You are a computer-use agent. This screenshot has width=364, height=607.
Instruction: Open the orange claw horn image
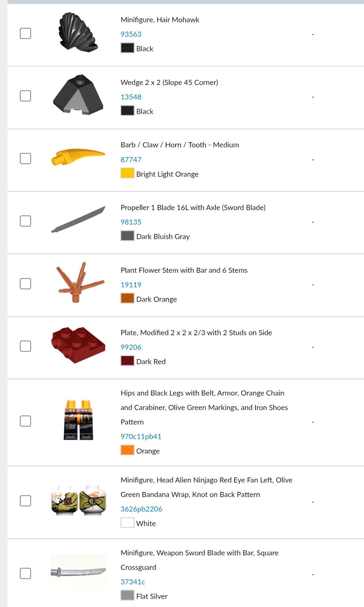point(78,157)
